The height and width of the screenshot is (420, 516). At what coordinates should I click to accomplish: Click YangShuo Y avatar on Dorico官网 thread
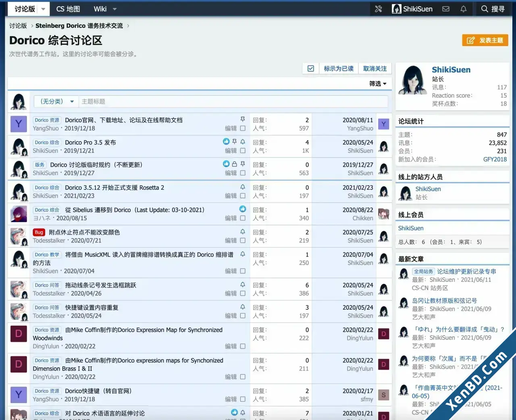point(19,124)
